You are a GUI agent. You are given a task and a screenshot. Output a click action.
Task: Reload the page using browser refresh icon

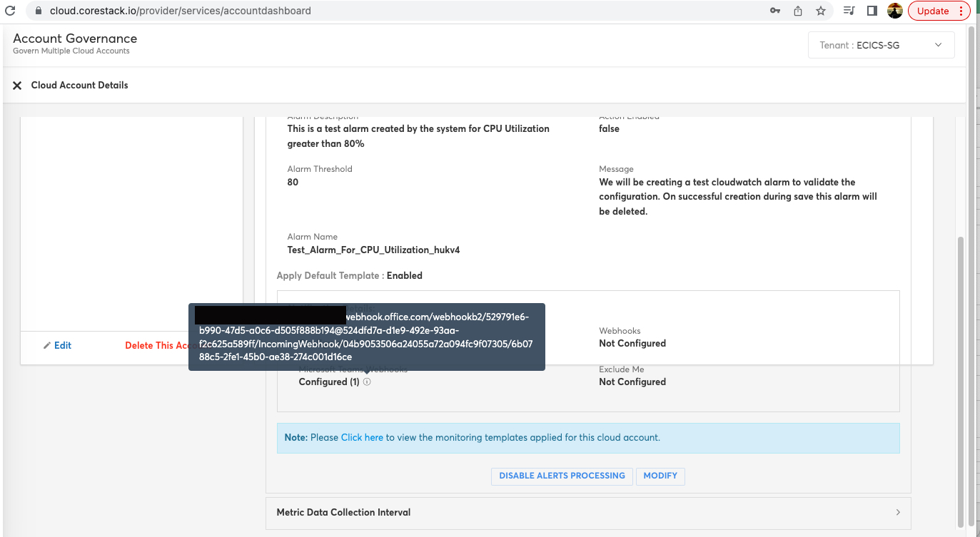[x=10, y=11]
